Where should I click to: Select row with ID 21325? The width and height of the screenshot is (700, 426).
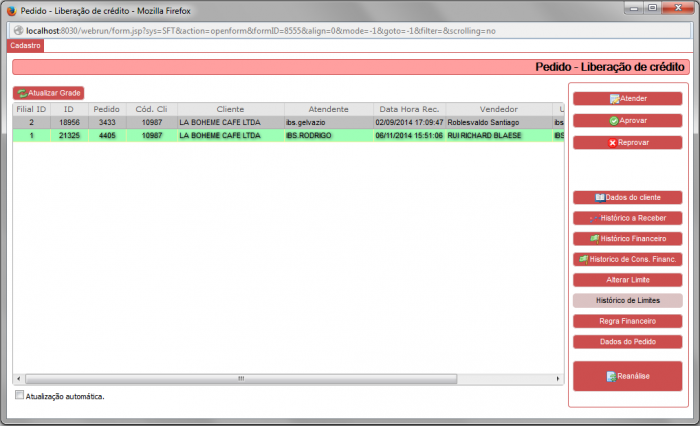point(288,135)
